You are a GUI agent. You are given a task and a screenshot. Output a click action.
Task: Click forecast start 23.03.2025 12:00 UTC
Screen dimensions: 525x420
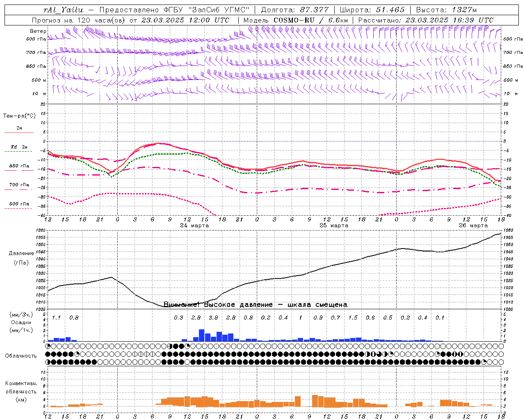[185, 20]
